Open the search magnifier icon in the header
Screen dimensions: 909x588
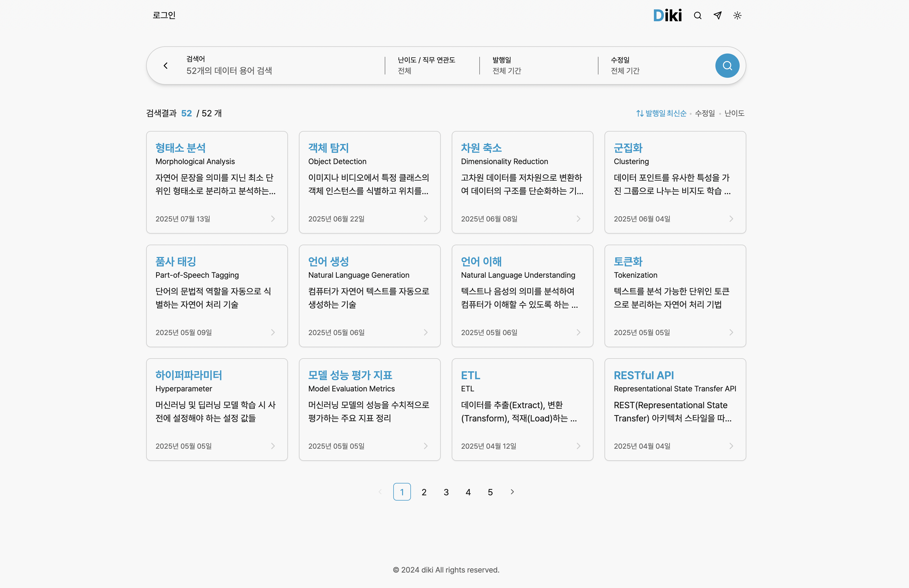pos(697,16)
